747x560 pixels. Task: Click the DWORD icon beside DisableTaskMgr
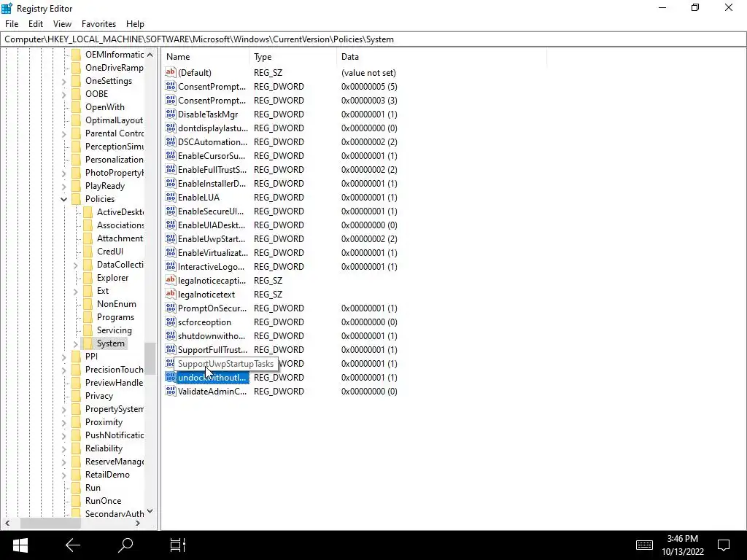[x=171, y=114]
